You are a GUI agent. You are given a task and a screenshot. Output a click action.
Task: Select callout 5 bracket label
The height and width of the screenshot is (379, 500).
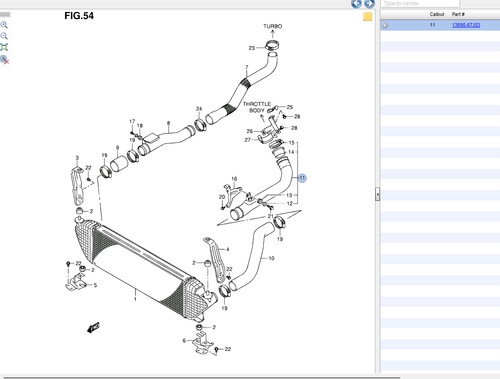click(x=95, y=285)
